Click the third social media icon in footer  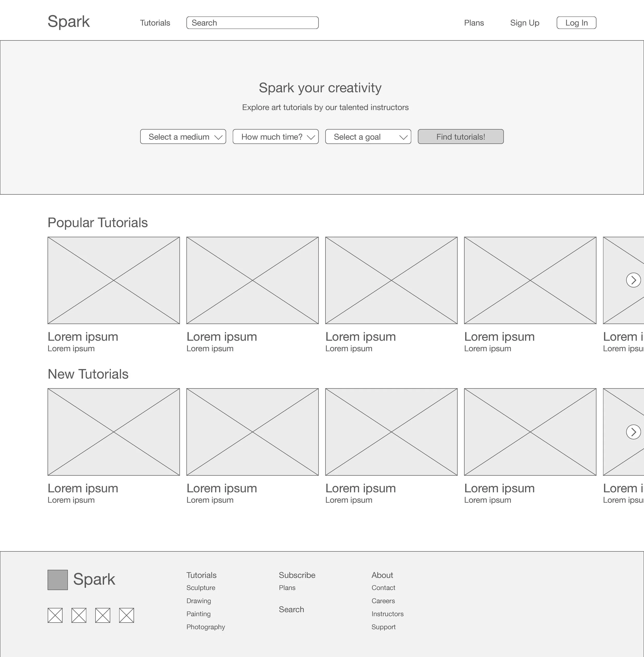[103, 615]
